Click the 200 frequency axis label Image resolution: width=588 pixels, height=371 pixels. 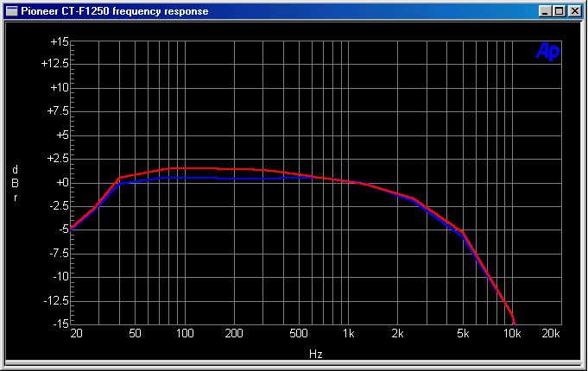pos(234,333)
